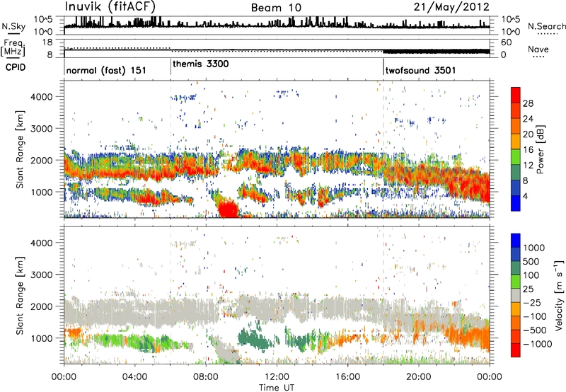Click the large red echo blob in power panel

pyautogui.click(x=228, y=209)
